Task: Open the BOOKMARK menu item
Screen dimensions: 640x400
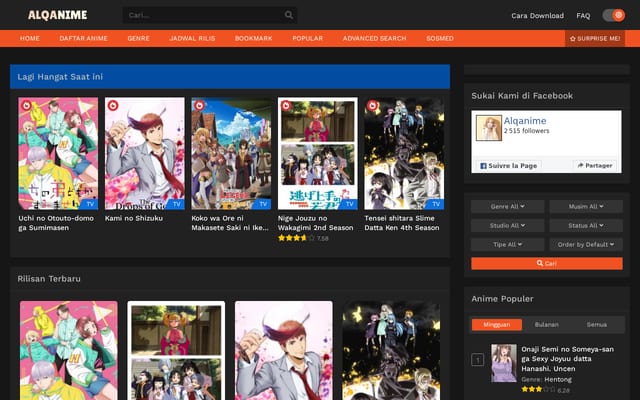Action: (253, 38)
